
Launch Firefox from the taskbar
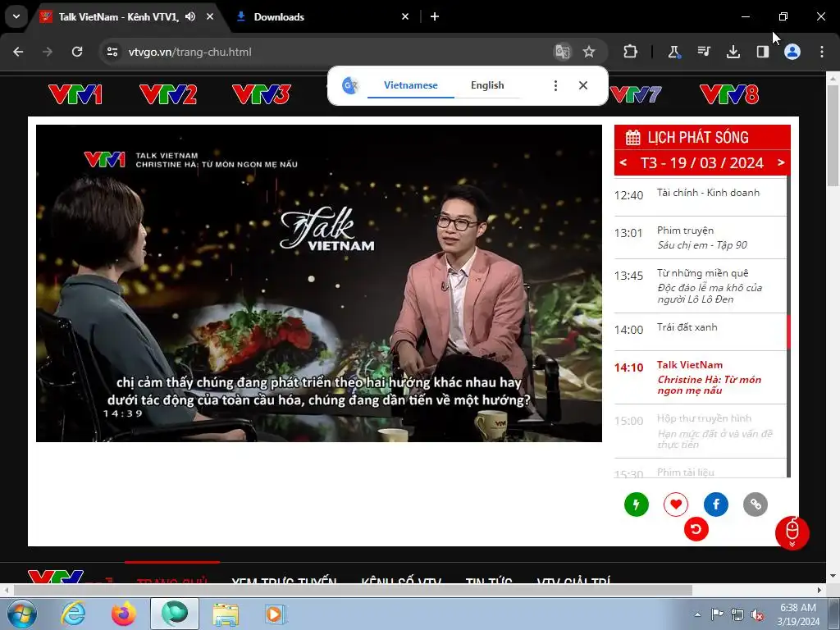[x=124, y=614]
